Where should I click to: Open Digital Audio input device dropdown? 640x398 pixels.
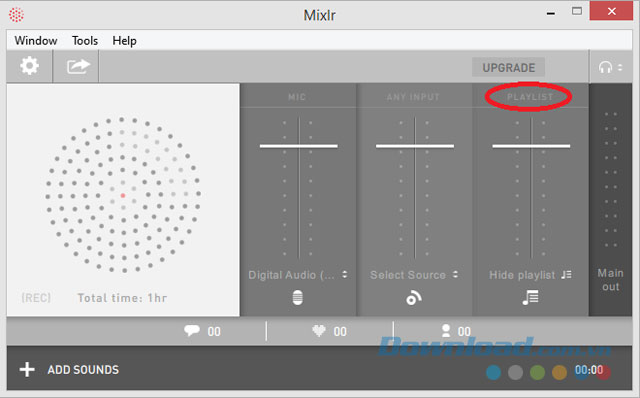tap(298, 275)
